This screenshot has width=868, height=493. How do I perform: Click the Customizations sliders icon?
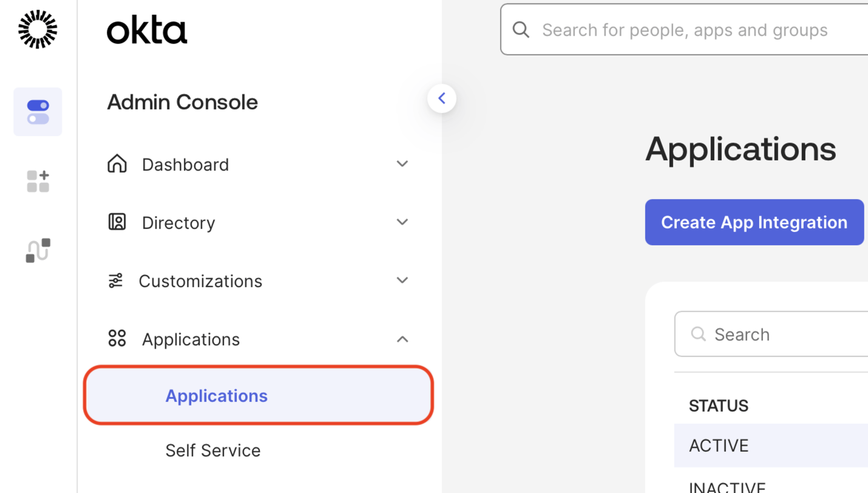click(x=117, y=280)
